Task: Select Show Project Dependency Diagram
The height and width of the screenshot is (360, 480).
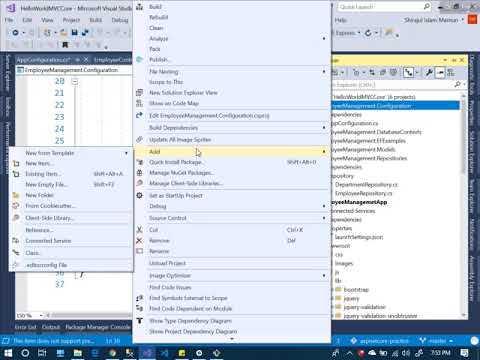Action: (193, 332)
